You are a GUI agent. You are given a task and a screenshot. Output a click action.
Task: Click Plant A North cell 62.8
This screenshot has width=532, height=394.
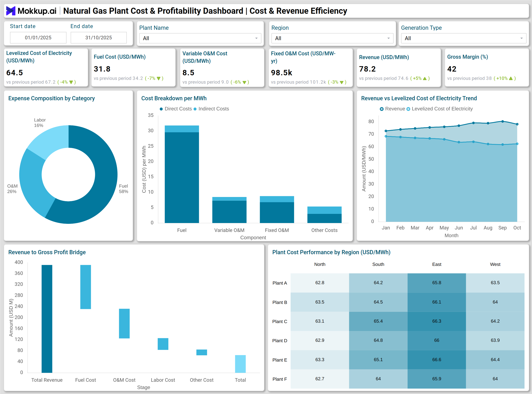click(320, 283)
